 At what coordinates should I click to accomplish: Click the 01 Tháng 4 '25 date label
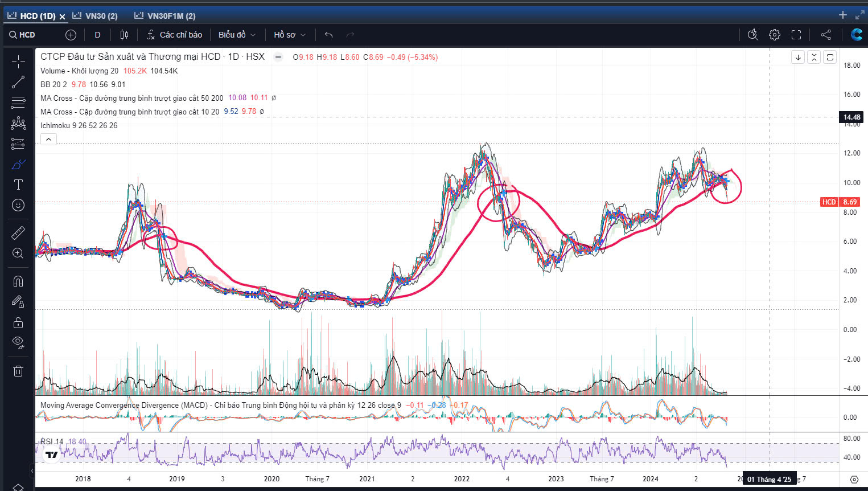(x=769, y=479)
